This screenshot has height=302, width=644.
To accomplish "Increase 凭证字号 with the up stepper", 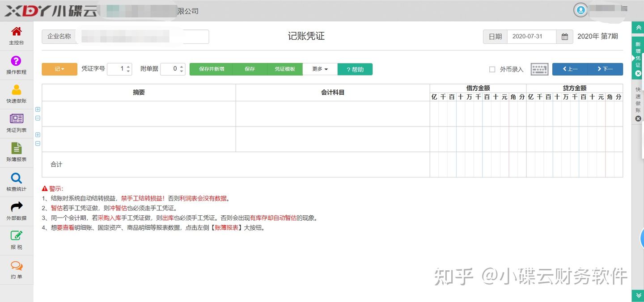I will (128, 67).
